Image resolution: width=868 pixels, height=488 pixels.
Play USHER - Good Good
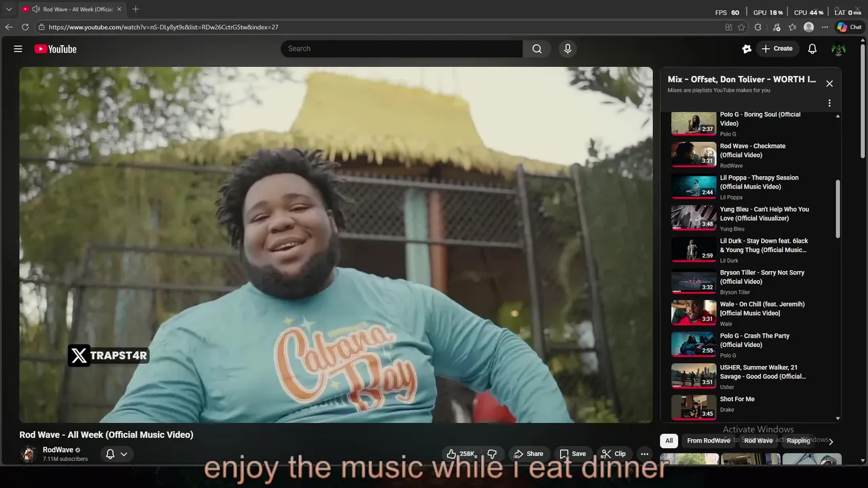(x=750, y=377)
